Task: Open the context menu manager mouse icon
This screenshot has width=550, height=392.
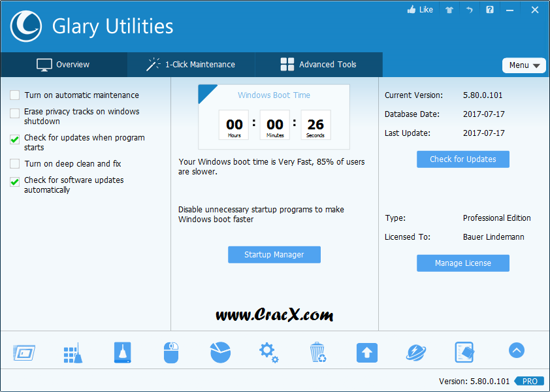Action: click(171, 353)
